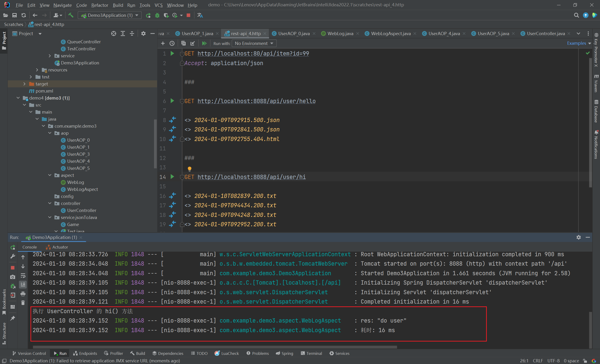Switch to the WebLogAspect.java tab
Image resolution: width=600 pixels, height=364 pixels.
[390, 33]
